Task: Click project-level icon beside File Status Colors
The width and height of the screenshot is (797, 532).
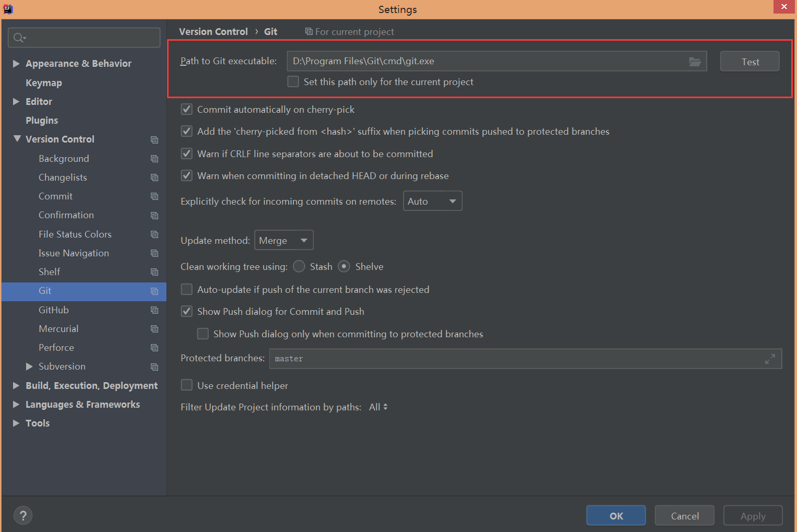Action: click(x=154, y=234)
